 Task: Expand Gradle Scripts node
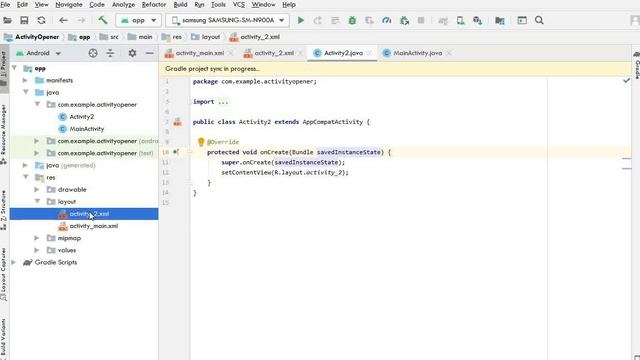pyautogui.click(x=14, y=262)
